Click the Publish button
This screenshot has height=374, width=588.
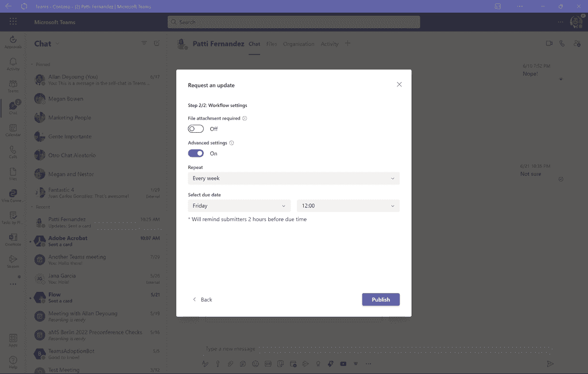coord(381,299)
